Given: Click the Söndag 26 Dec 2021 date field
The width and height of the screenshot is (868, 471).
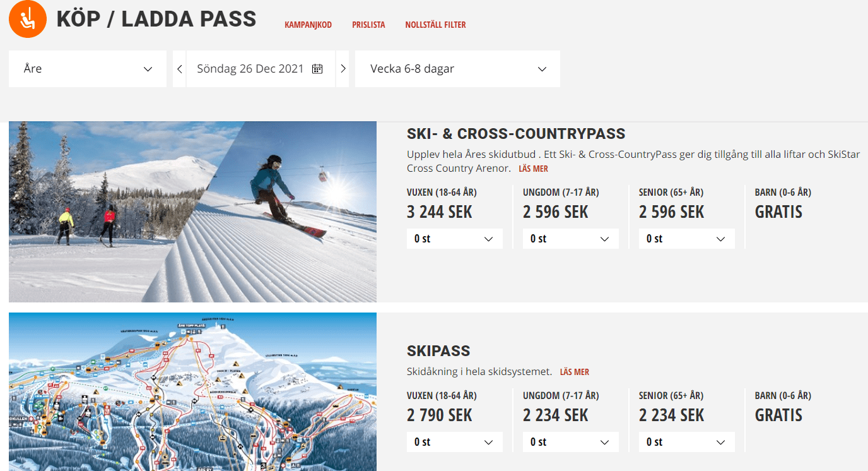Looking at the screenshot, I should 250,69.
